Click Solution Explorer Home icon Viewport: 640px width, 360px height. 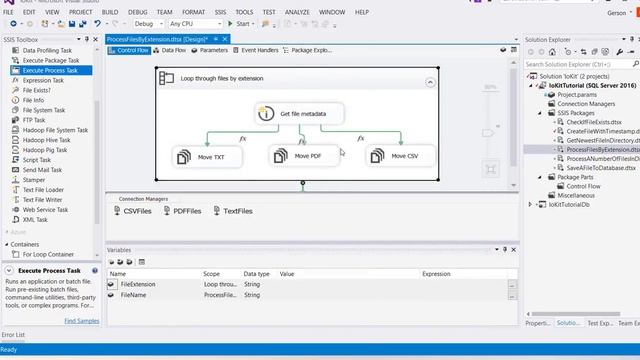click(552, 52)
